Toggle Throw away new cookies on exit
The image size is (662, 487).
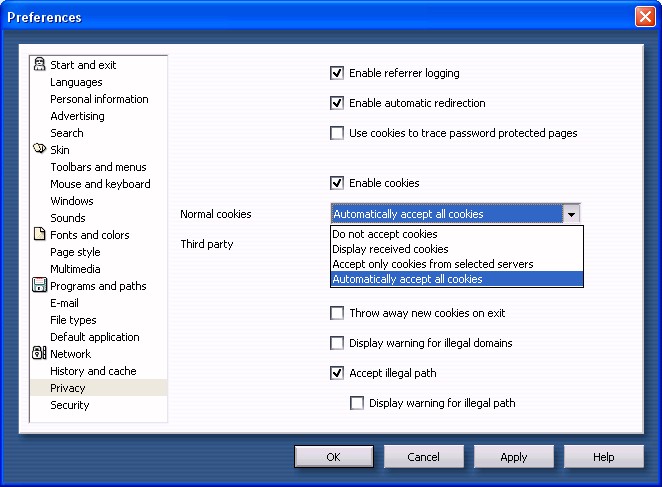click(337, 313)
